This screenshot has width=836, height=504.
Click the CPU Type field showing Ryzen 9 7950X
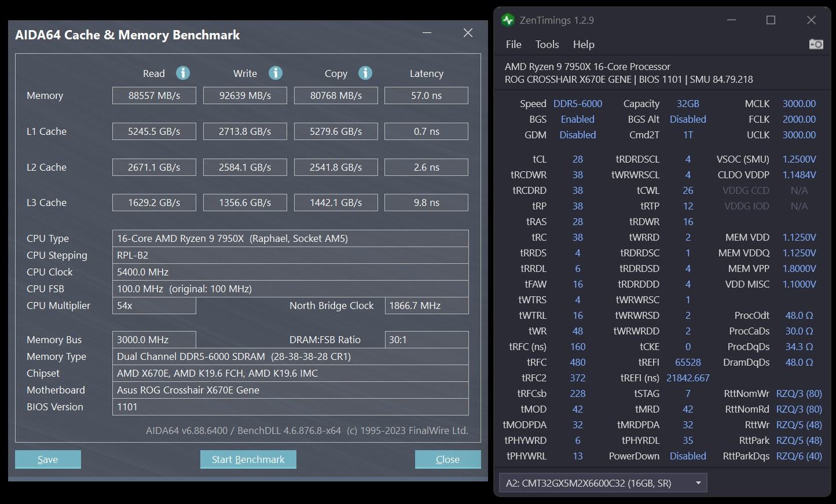click(x=290, y=238)
